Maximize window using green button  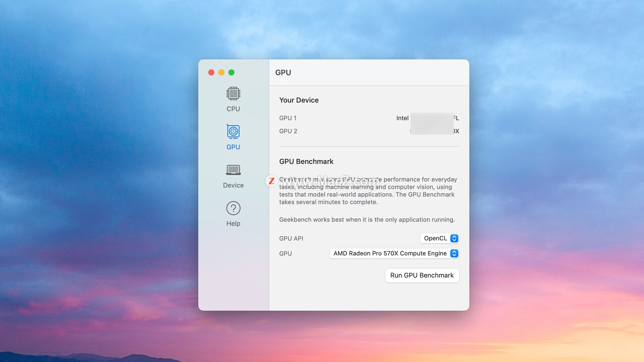pos(231,72)
